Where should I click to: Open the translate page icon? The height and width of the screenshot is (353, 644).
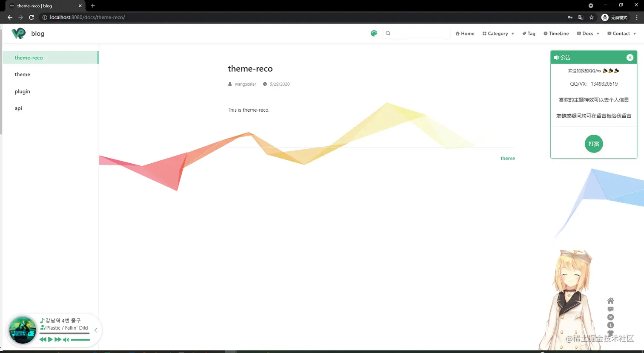[x=581, y=17]
